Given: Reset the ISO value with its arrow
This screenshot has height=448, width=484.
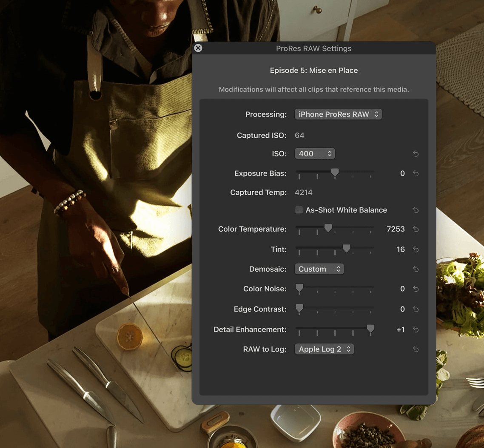Looking at the screenshot, I should pos(416,154).
